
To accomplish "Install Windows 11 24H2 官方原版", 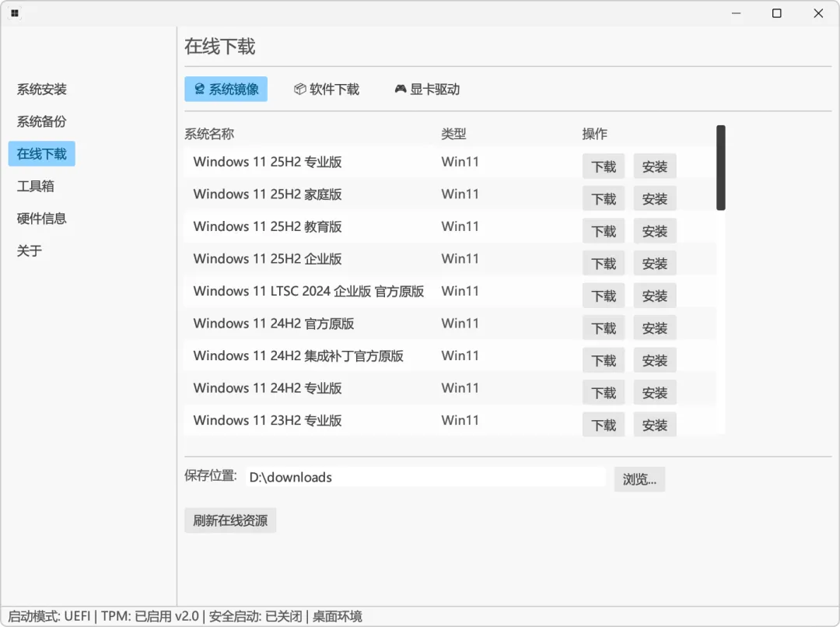I will click(655, 328).
